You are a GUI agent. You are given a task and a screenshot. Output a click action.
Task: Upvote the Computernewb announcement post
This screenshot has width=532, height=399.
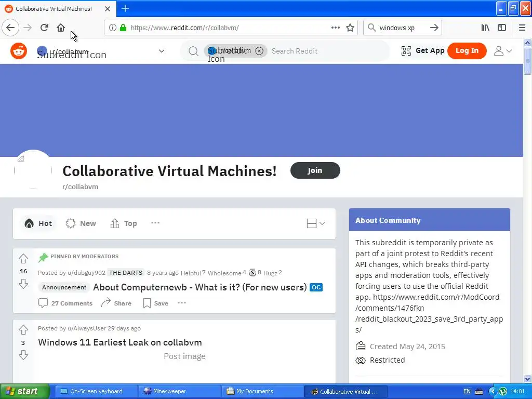click(x=23, y=259)
